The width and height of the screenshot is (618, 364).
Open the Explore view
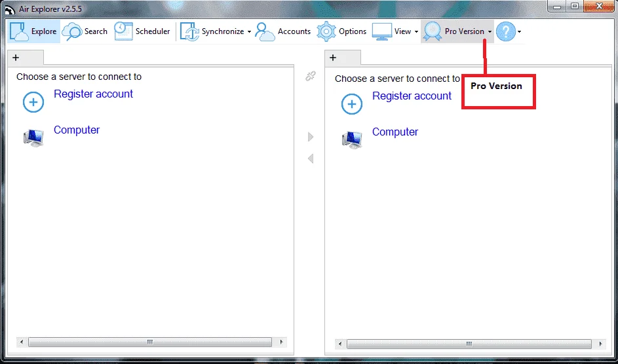[33, 31]
